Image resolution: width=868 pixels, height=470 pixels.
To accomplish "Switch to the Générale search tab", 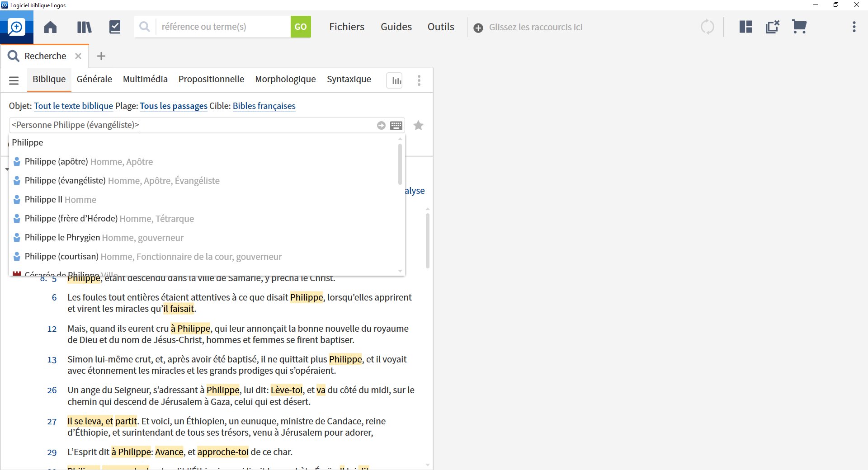I will click(x=94, y=79).
